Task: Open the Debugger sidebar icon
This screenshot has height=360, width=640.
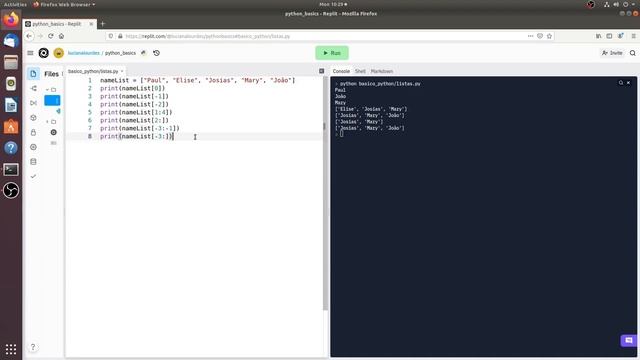Action: click(x=33, y=103)
